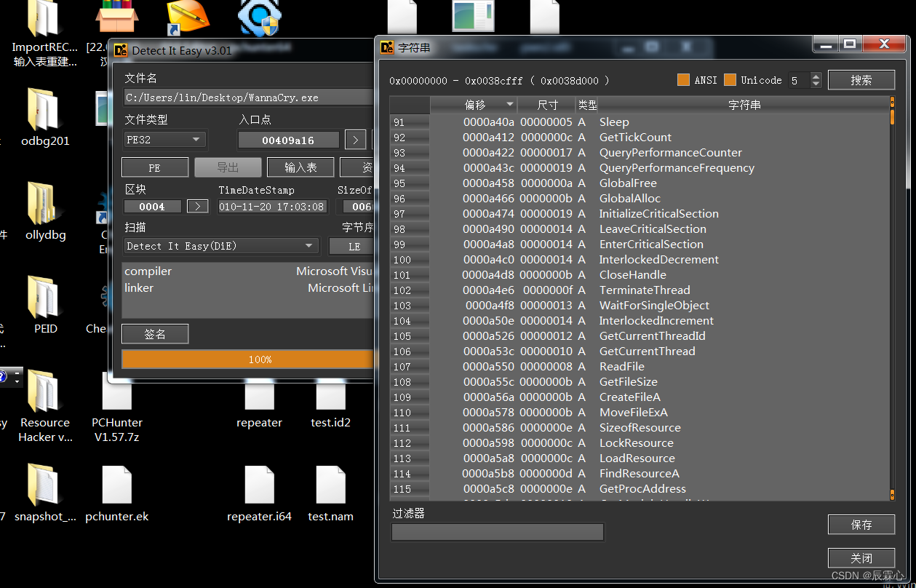Click the 搜索 search button
This screenshot has width=916, height=588.
(861, 80)
